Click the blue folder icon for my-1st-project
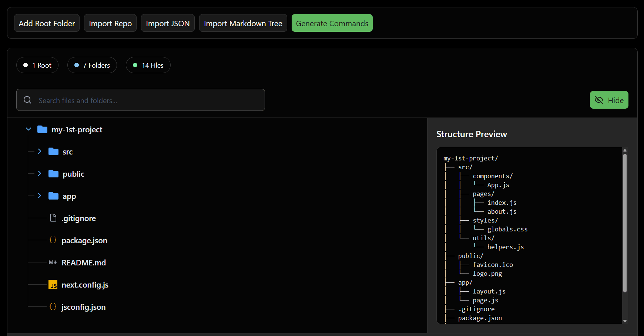644x336 pixels. (42, 129)
